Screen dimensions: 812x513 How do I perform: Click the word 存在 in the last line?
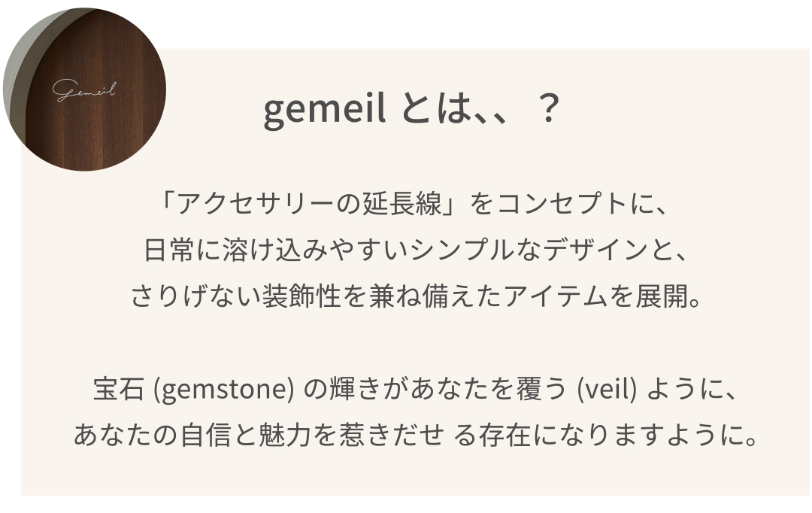click(501, 436)
